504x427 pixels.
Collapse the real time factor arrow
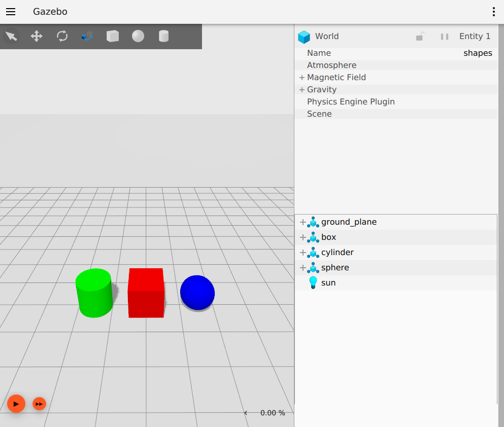pyautogui.click(x=246, y=413)
